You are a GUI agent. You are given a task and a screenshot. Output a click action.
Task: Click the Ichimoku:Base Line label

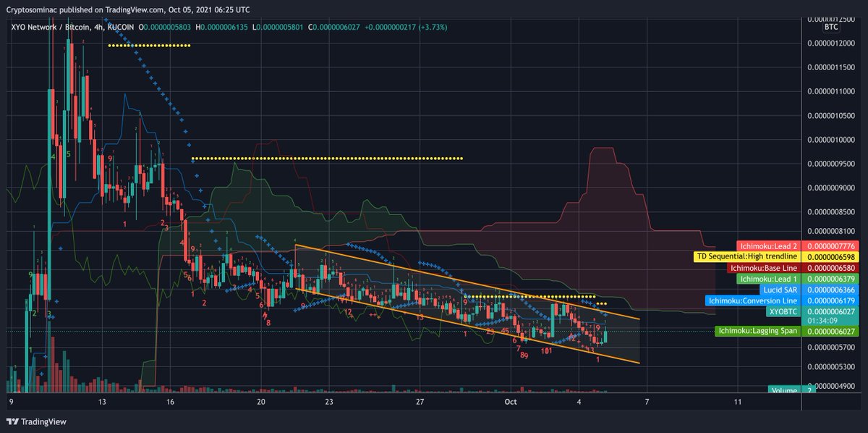pyautogui.click(x=762, y=267)
